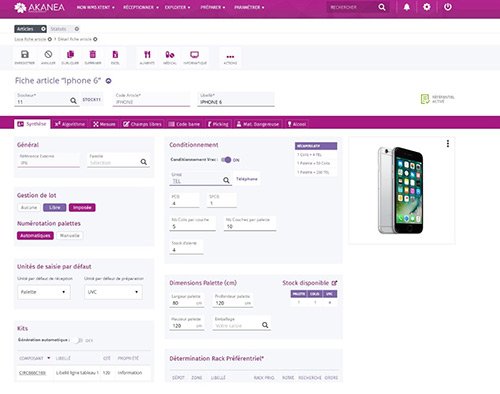Open the reception default unit Palette dropdown

(x=44, y=292)
